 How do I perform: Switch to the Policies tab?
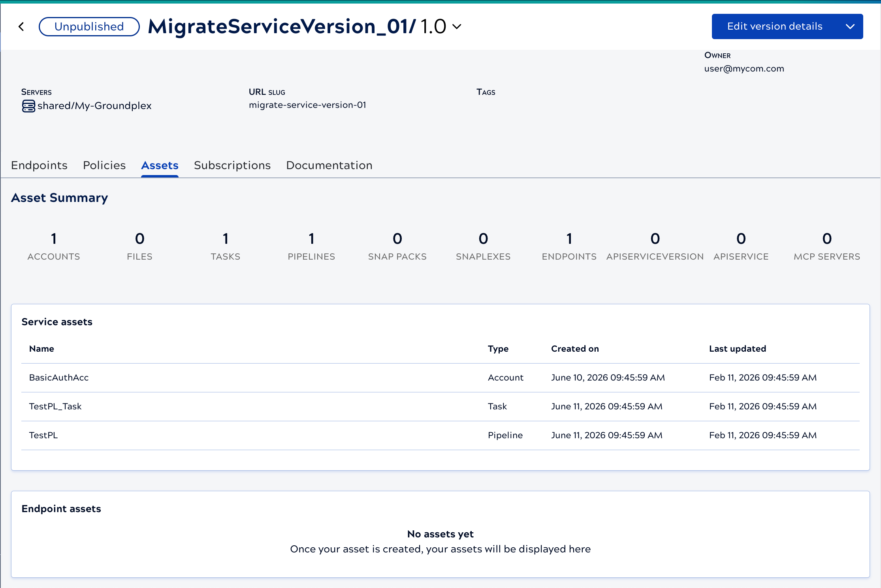click(104, 165)
